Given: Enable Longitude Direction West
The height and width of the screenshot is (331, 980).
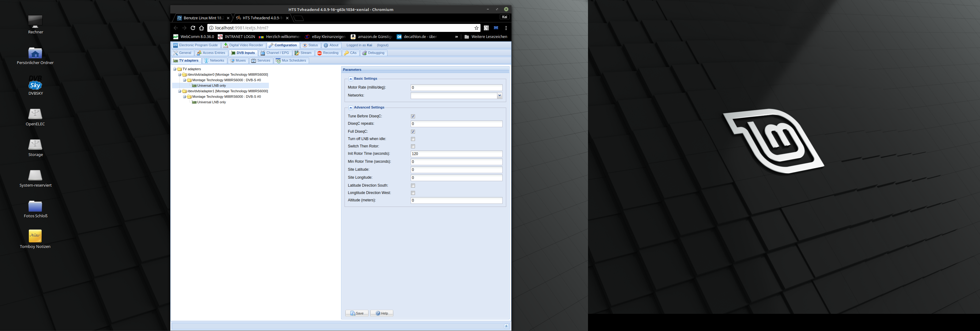Looking at the screenshot, I should coord(413,193).
